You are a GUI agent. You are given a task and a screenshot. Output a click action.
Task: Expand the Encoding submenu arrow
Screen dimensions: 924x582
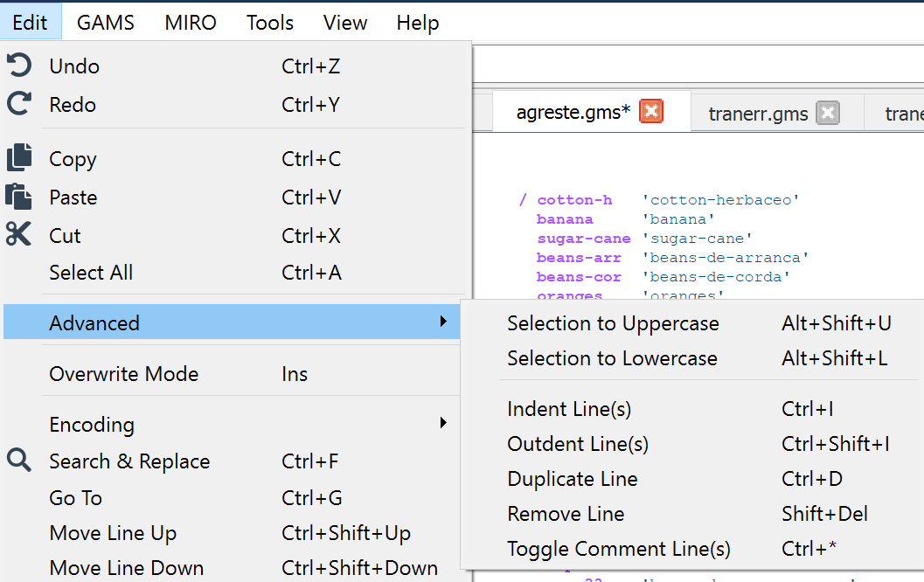click(x=444, y=424)
